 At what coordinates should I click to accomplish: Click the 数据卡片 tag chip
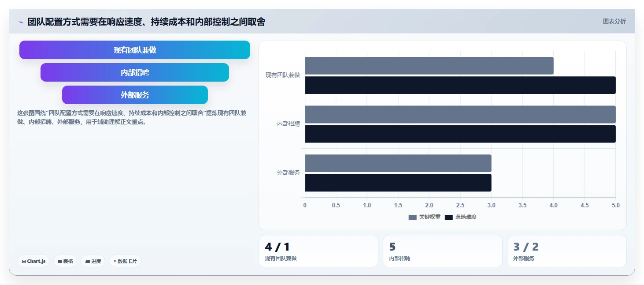(x=125, y=261)
